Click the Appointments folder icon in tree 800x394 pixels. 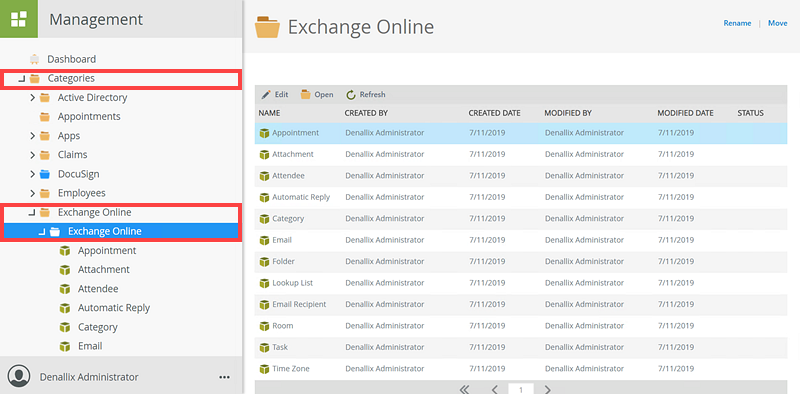(x=44, y=117)
